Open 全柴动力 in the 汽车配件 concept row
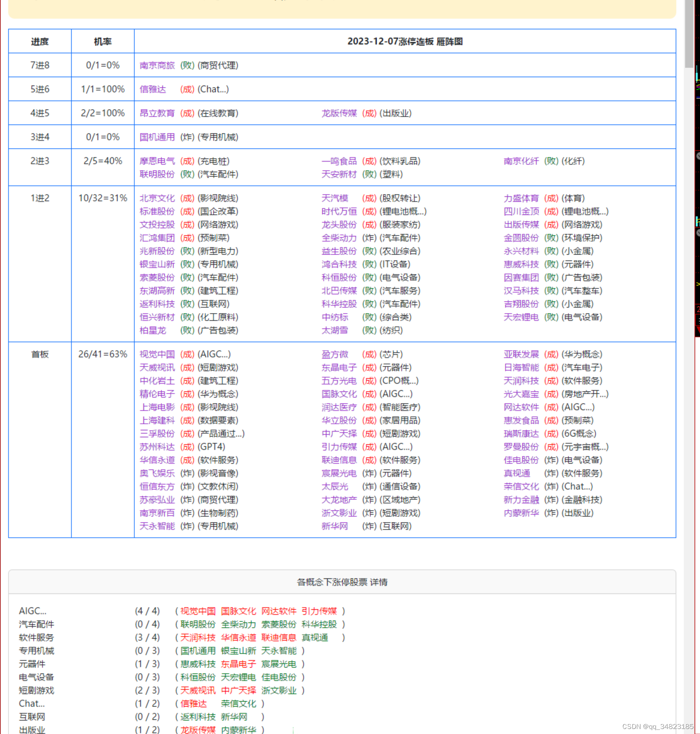The width and height of the screenshot is (700, 734). click(238, 624)
